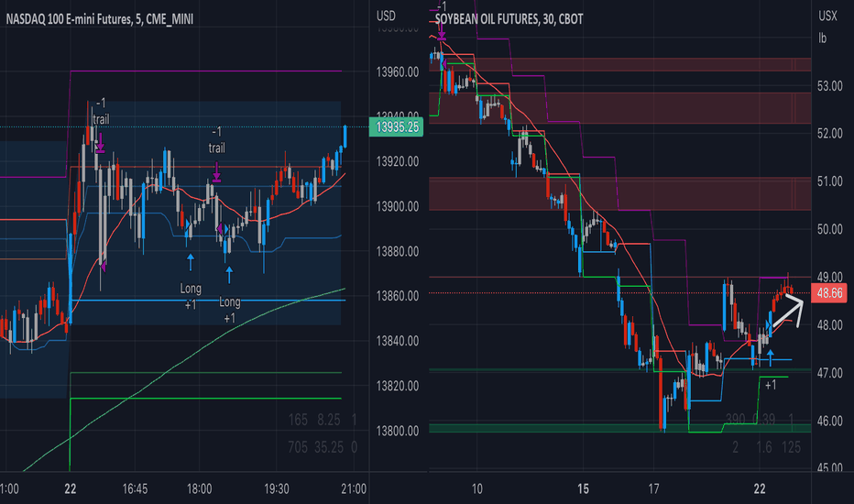This screenshot has height=504, width=854.
Task: Click the '165 8.25 1' stats row
Action: click(323, 420)
